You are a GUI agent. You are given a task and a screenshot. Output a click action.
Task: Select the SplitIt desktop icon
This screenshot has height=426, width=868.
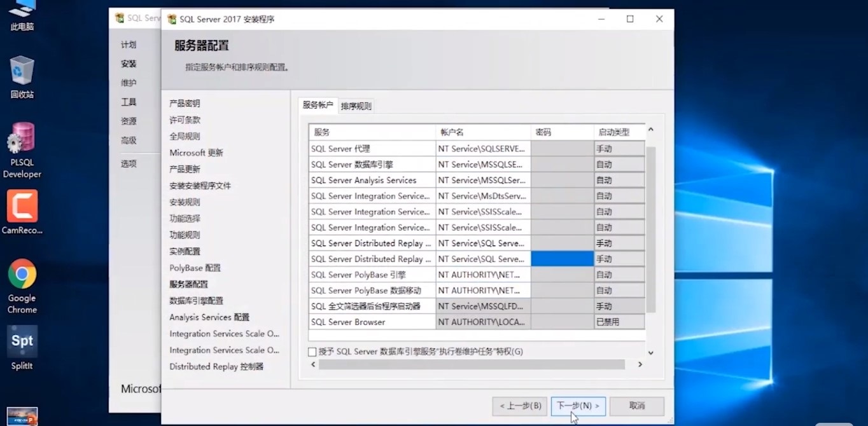22,348
